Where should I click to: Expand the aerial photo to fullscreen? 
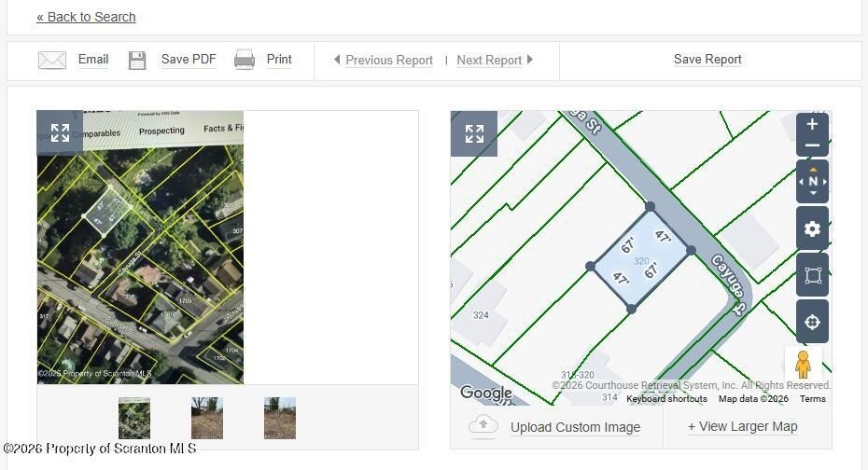point(60,132)
